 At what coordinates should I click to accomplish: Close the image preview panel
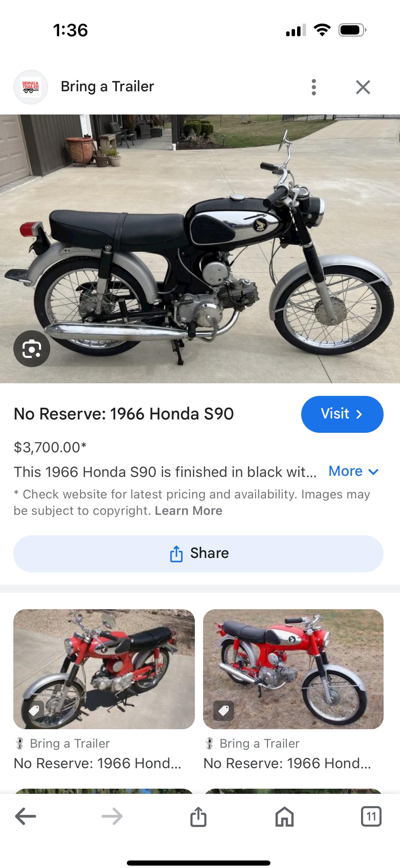pyautogui.click(x=363, y=87)
